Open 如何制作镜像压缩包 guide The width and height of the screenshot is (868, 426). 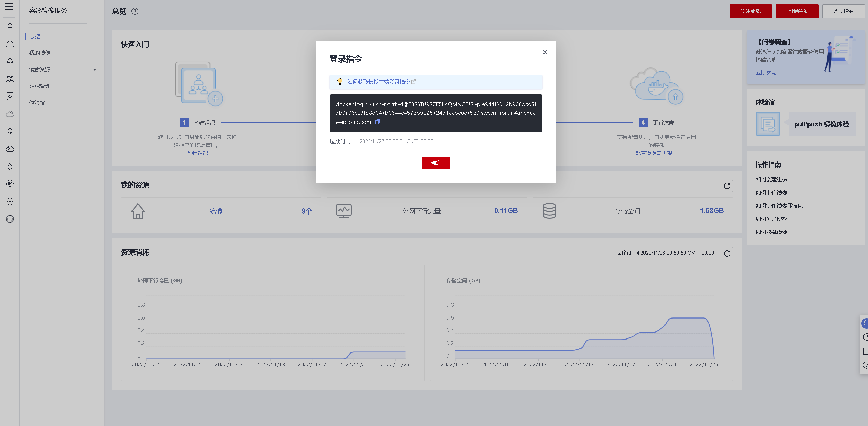(779, 206)
